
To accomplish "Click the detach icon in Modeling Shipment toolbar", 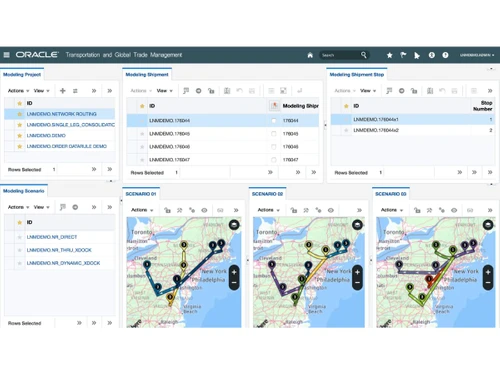I will click(283, 91).
